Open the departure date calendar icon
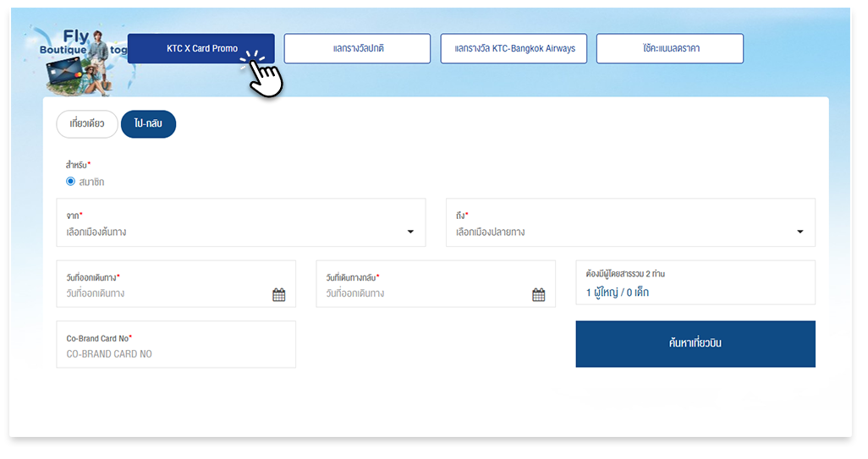 tap(278, 295)
